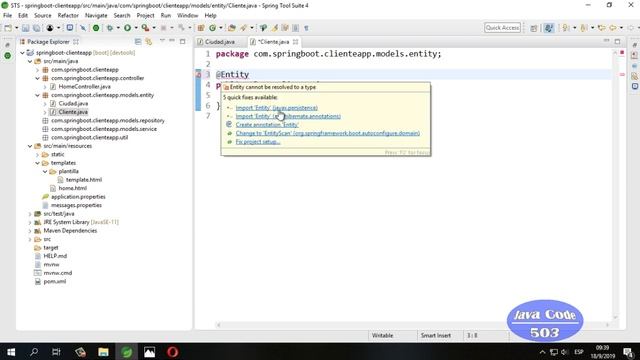The image size is (640, 360).
Task: Click the New wizard toolbar icon
Action: [8, 28]
